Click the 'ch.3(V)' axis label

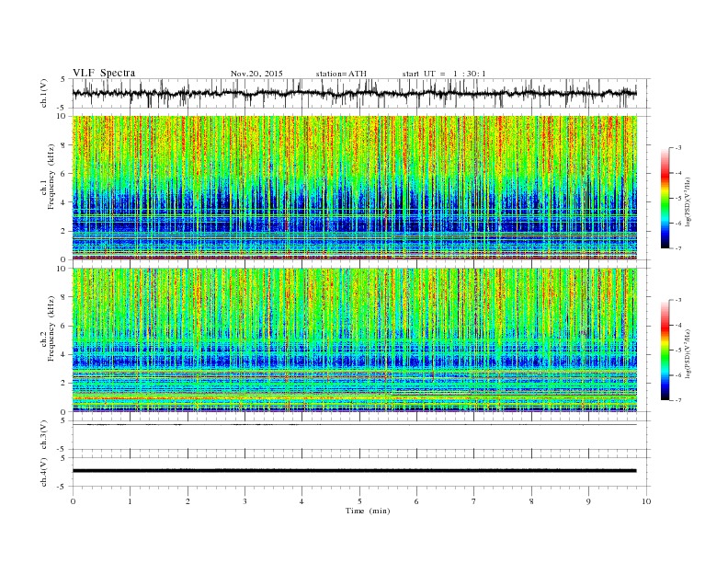[44, 435]
